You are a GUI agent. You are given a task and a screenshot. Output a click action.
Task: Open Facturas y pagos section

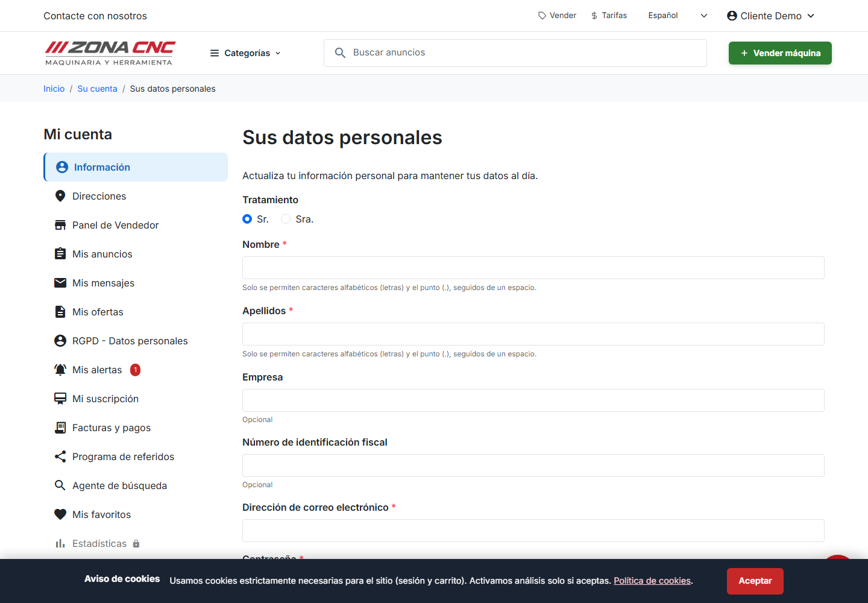click(136, 428)
